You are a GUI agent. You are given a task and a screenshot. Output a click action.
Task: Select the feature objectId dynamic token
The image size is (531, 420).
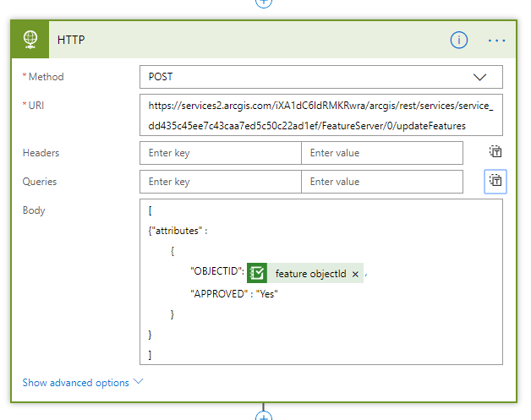coord(305,273)
